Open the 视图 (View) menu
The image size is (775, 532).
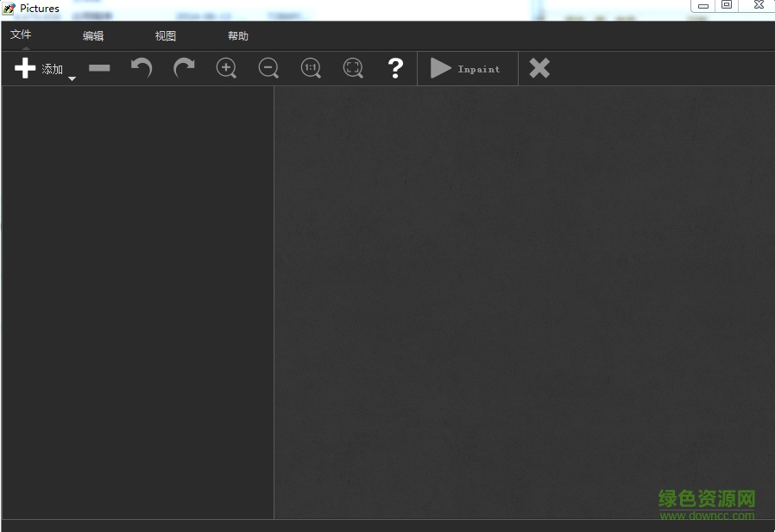click(x=166, y=36)
